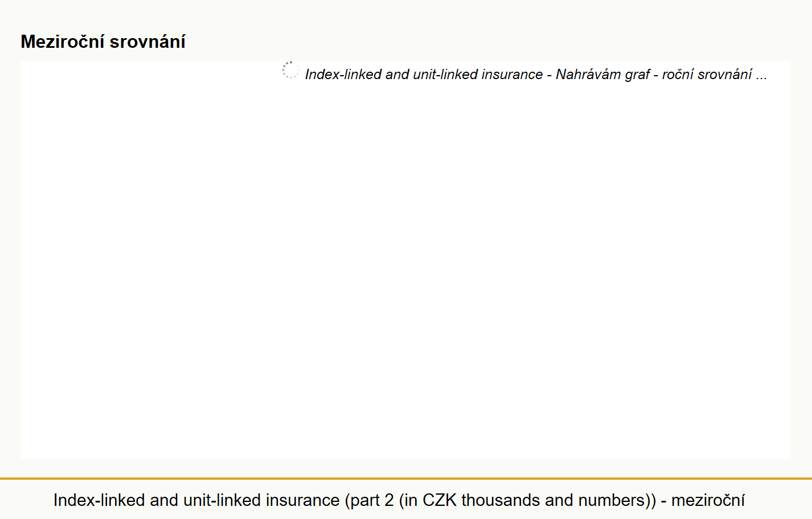
Task: Click the trailing ellipsis of loading message
Action: tap(761, 76)
